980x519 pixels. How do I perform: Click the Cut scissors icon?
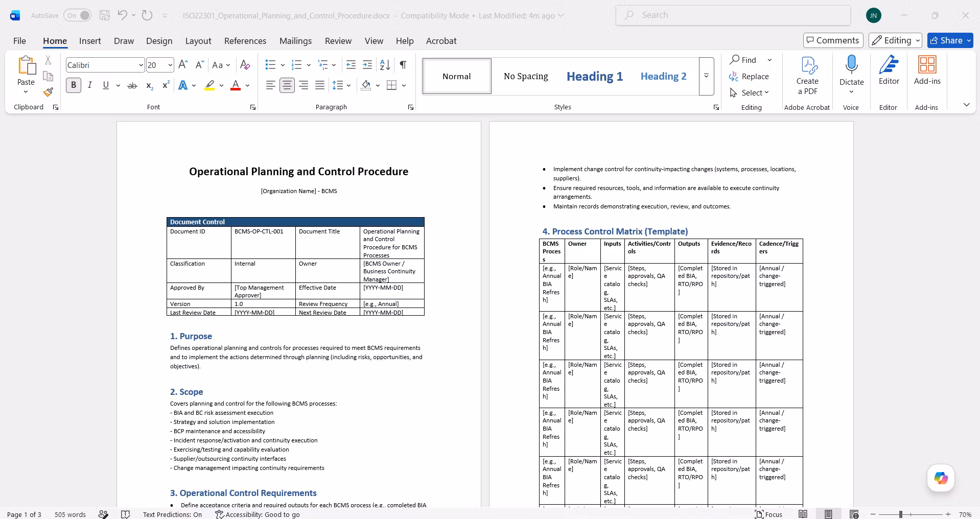click(48, 60)
